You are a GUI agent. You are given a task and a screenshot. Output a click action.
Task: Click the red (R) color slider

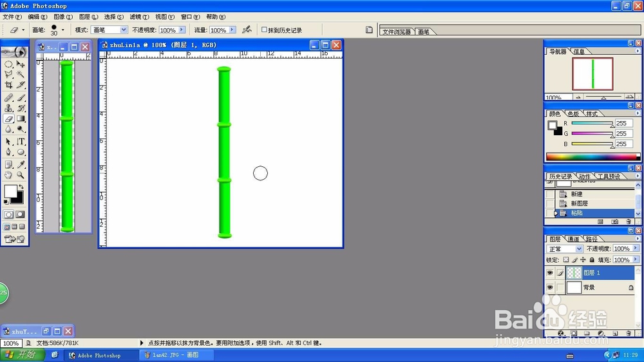pos(592,123)
